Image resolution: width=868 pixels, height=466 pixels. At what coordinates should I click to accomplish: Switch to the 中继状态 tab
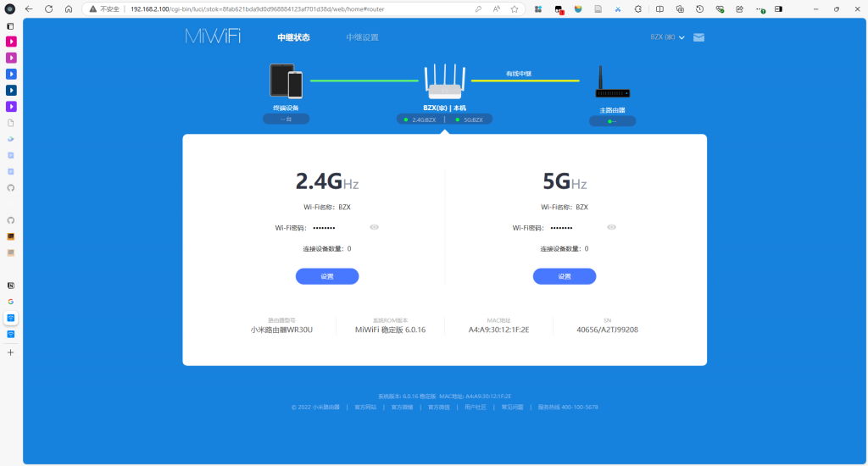coord(293,37)
